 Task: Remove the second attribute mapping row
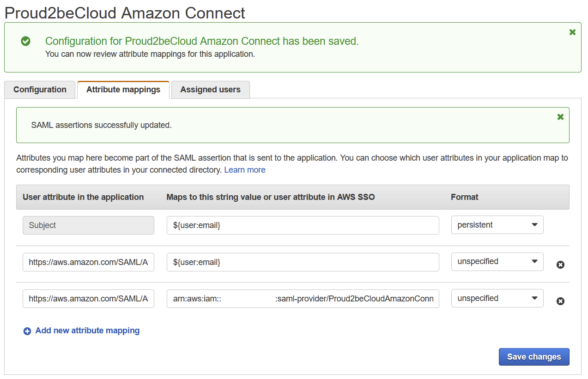[560, 265]
